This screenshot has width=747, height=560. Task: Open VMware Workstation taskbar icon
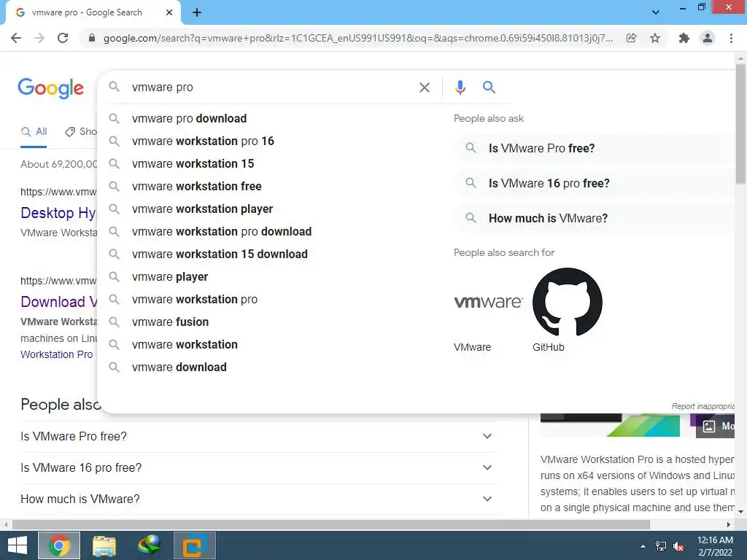click(x=194, y=545)
